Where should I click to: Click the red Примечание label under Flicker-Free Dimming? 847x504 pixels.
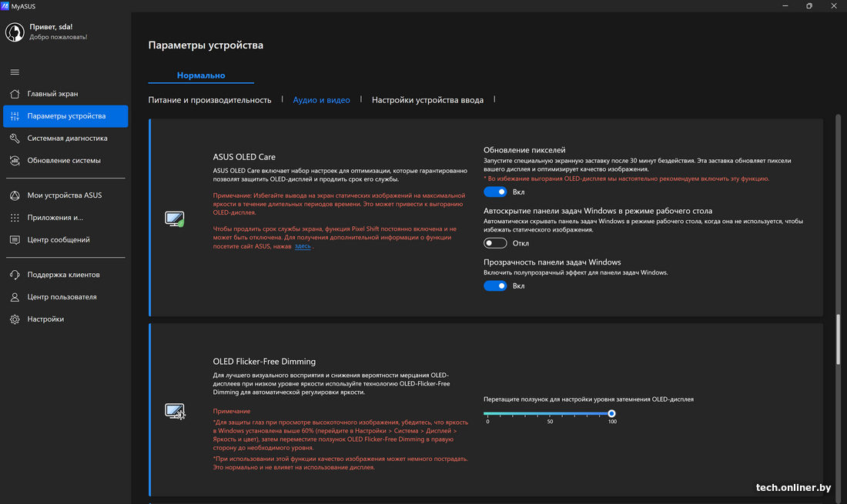tap(231, 411)
